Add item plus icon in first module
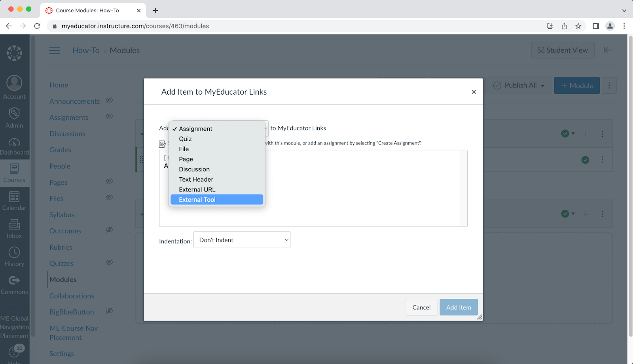Viewport: 633px width, 364px height. [586, 134]
